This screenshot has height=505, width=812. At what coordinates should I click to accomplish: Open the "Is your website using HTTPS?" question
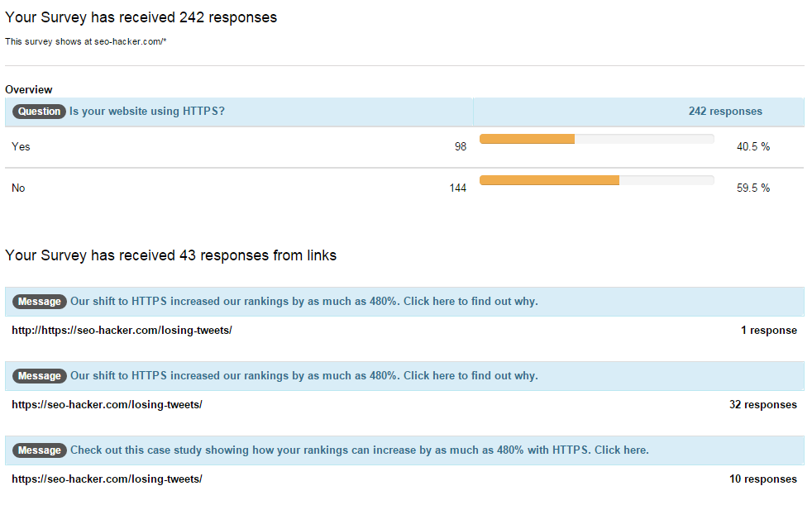(147, 112)
